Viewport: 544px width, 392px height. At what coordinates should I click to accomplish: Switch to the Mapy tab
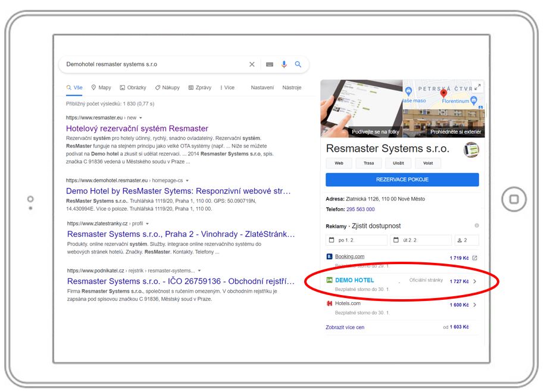101,87
